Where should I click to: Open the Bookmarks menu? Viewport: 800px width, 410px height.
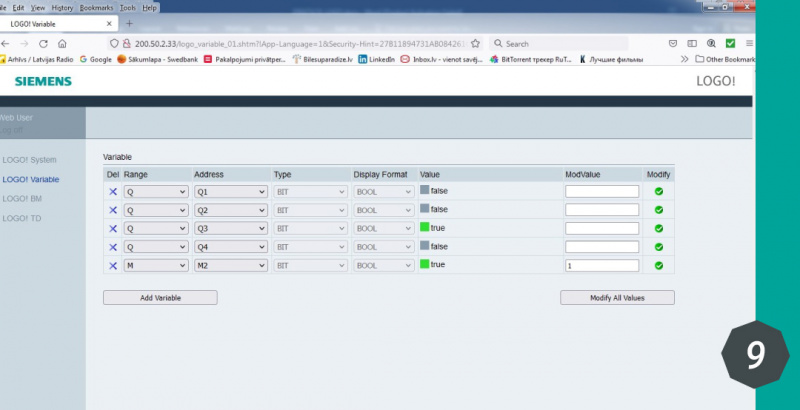(96, 7)
